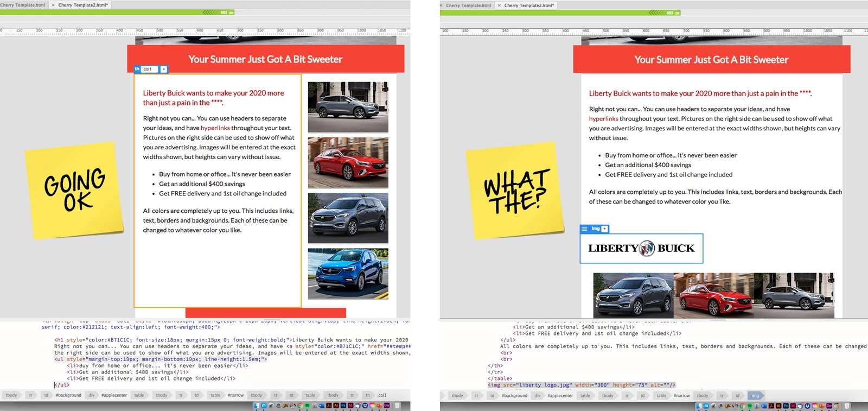Click the plus icon beside .col1 element label
This screenshot has height=411, width=868.
(164, 69)
